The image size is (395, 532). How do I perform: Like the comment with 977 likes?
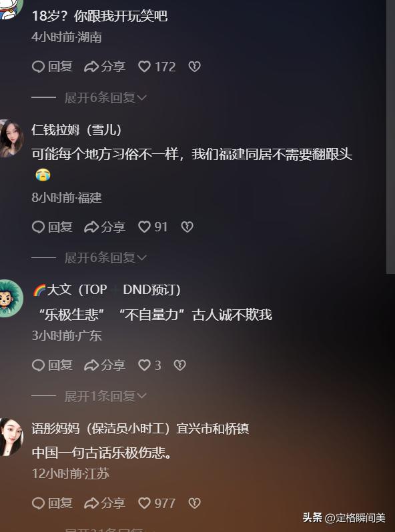point(157,503)
